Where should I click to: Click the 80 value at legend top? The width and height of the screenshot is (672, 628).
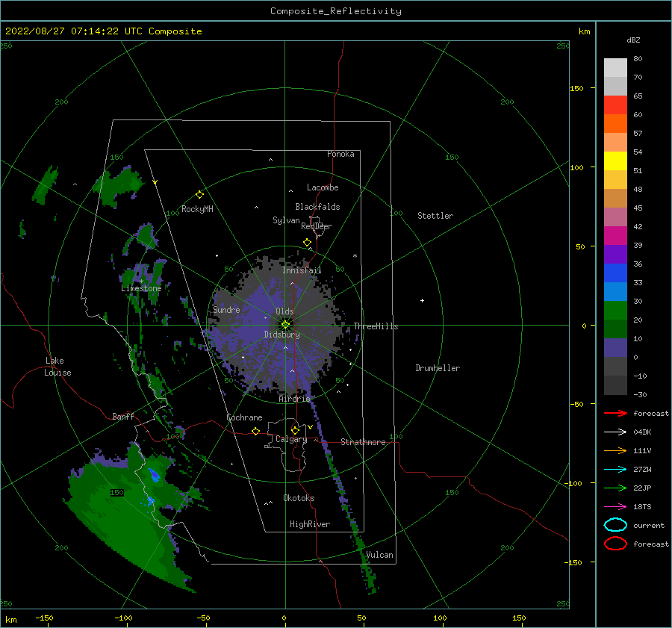tap(638, 59)
